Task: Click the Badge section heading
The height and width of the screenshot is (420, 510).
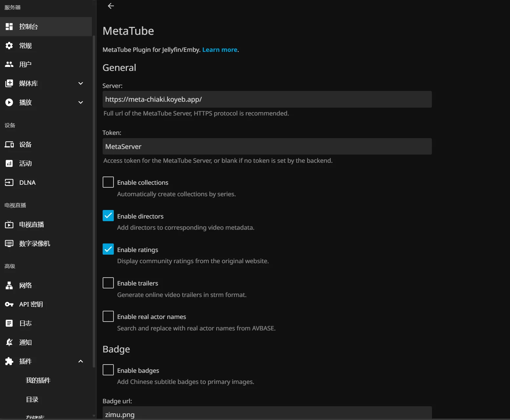Action: pyautogui.click(x=116, y=349)
